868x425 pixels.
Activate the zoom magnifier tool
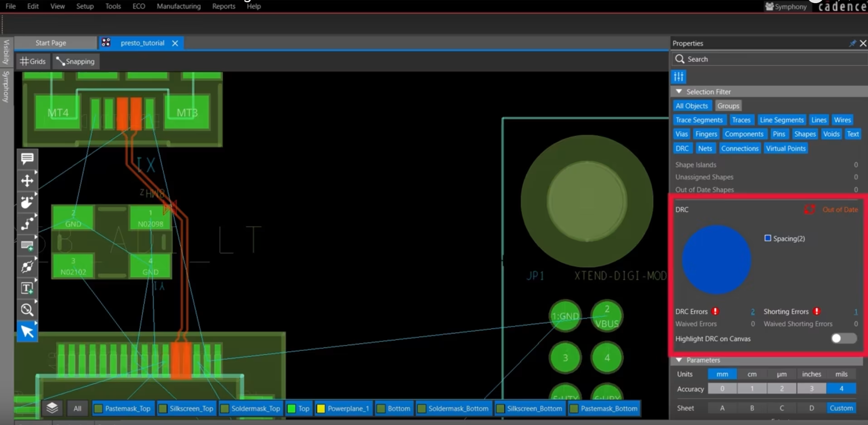27,310
